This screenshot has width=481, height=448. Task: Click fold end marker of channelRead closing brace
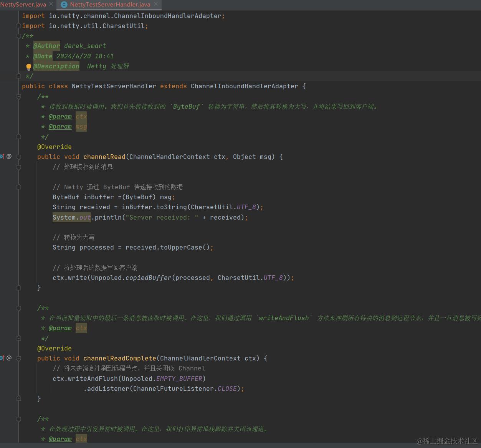tap(18, 288)
